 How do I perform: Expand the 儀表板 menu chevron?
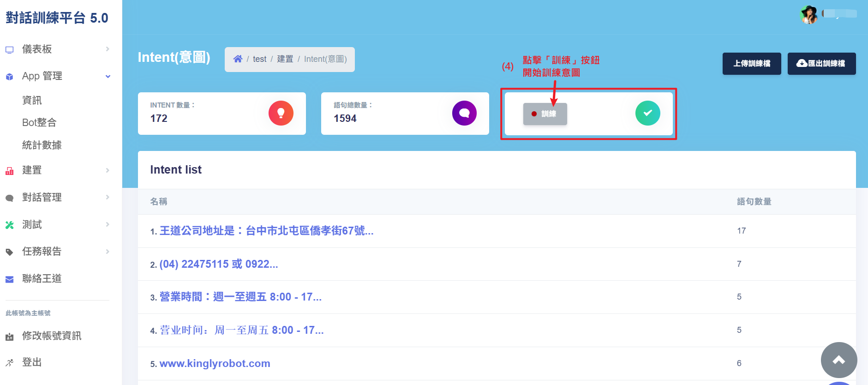coord(108,49)
